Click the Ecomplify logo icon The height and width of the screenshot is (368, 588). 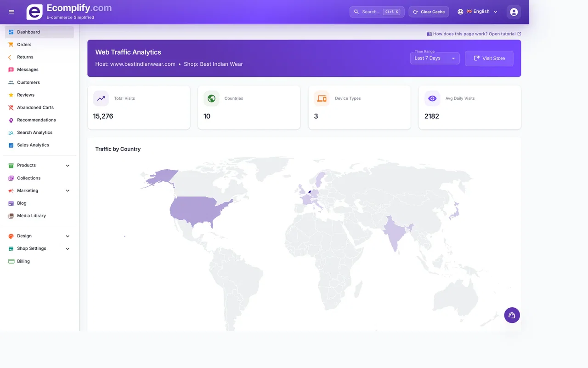point(34,12)
